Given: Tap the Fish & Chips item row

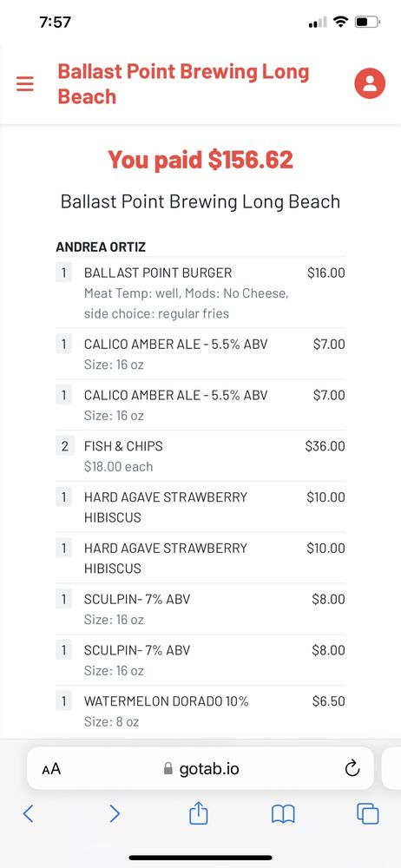Looking at the screenshot, I should (x=200, y=457).
